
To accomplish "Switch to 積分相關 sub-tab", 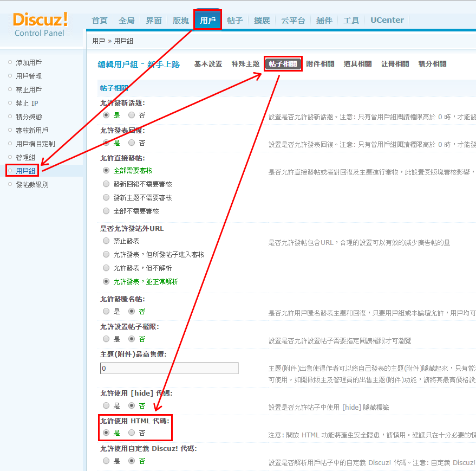I will [x=432, y=64].
